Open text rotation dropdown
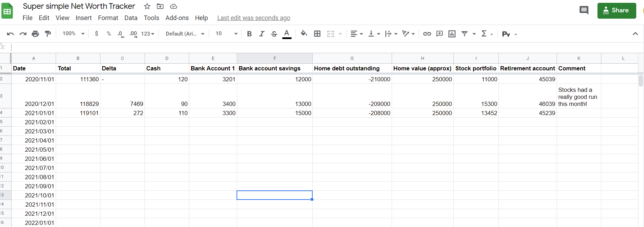 click(409, 34)
